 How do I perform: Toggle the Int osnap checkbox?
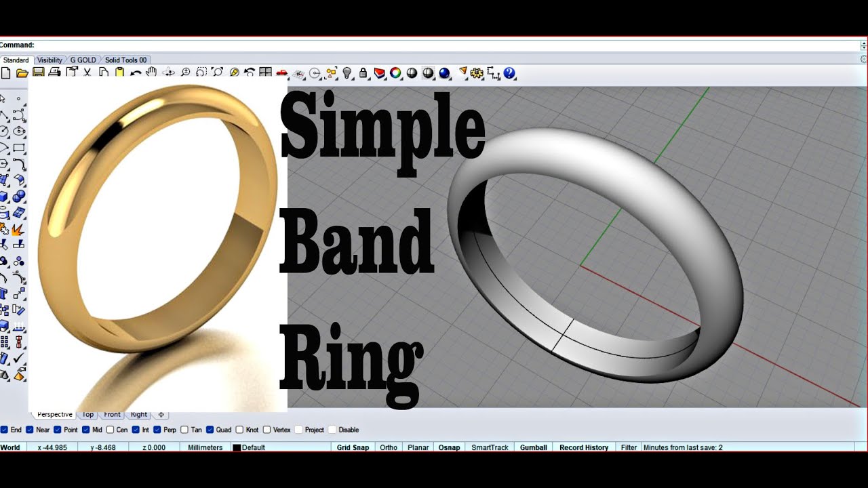pos(136,430)
